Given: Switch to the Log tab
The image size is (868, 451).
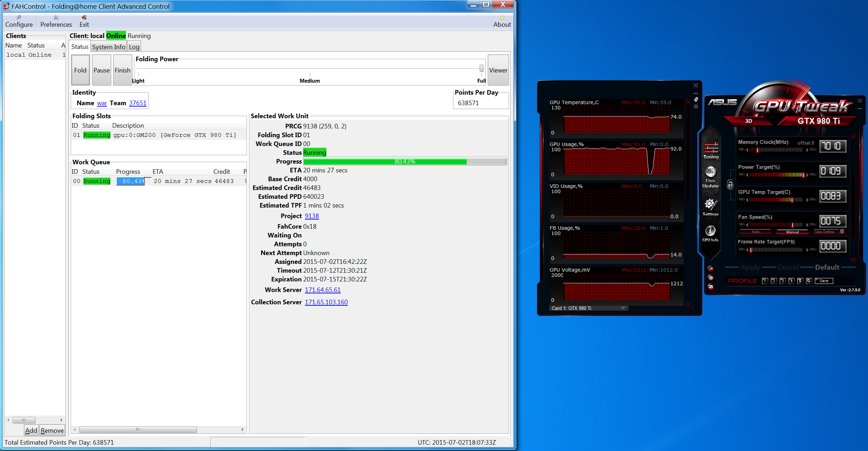Looking at the screenshot, I should coord(134,47).
